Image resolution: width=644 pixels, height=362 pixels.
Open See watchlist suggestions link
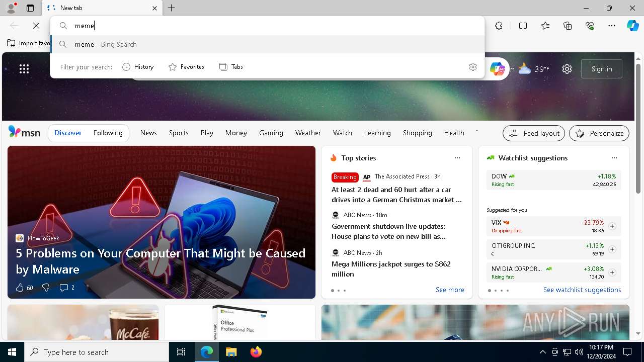tap(582, 290)
